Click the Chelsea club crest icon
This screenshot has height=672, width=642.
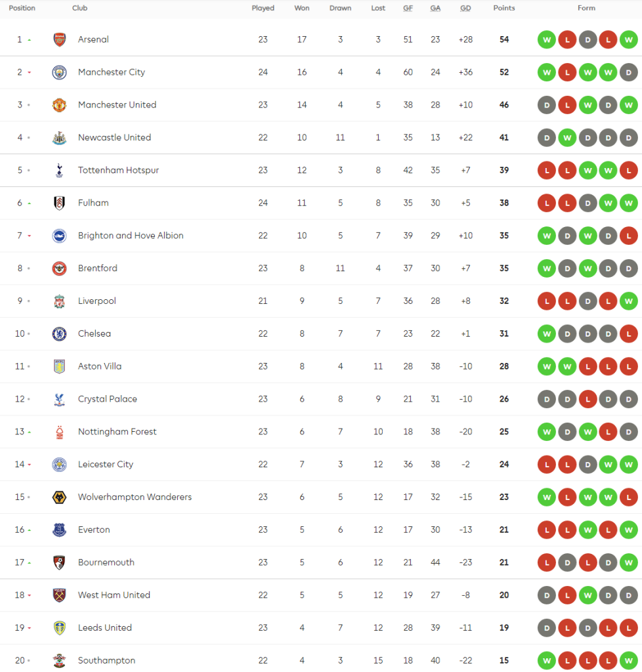tap(60, 334)
